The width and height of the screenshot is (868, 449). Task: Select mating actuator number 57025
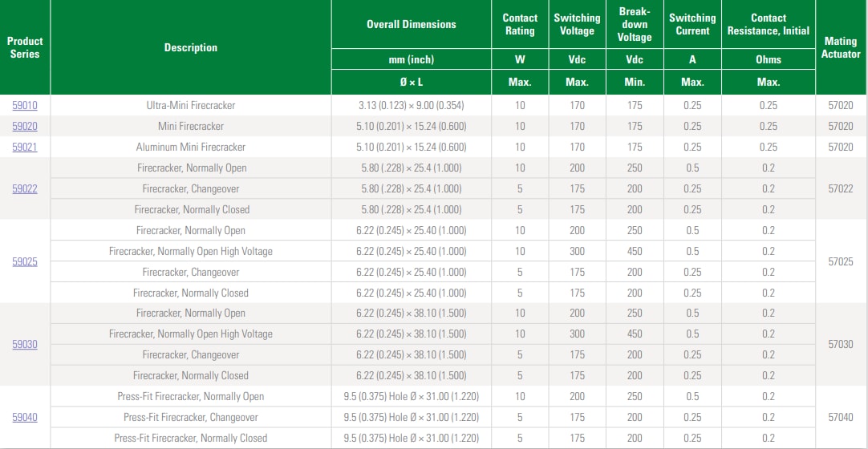[x=841, y=261]
